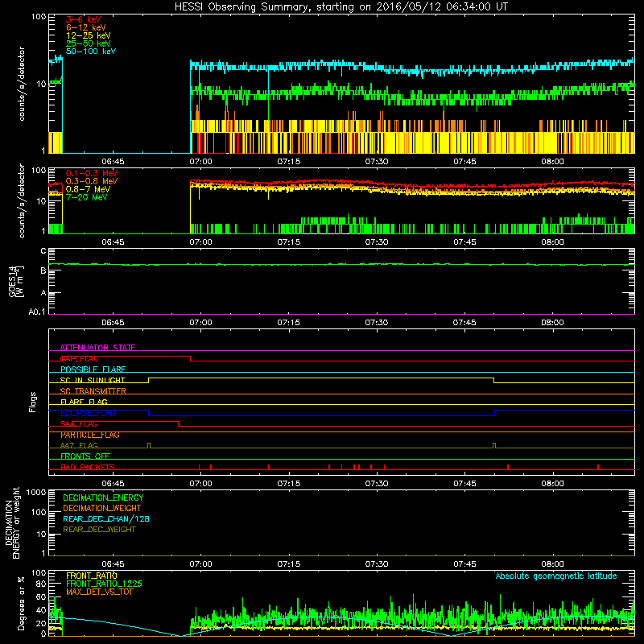Click the 1000 label on decimation axis
Image resolution: width=644 pixels, height=644 pixels.
coord(36,492)
